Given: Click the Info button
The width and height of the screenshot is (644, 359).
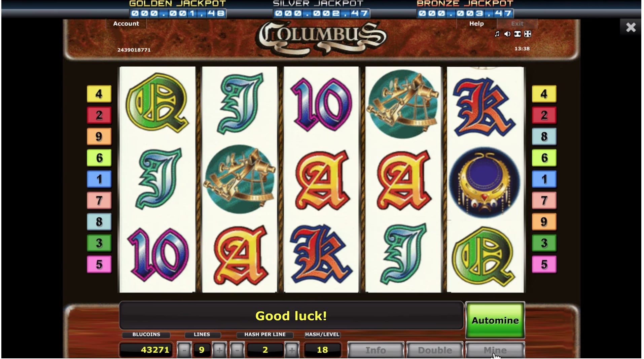Looking at the screenshot, I should click(x=375, y=350).
